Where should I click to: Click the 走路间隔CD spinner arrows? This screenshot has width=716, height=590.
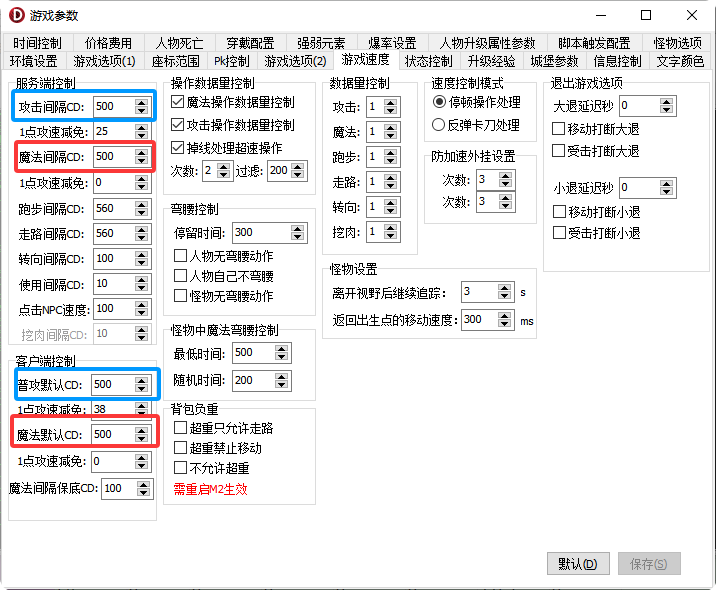[x=142, y=234]
